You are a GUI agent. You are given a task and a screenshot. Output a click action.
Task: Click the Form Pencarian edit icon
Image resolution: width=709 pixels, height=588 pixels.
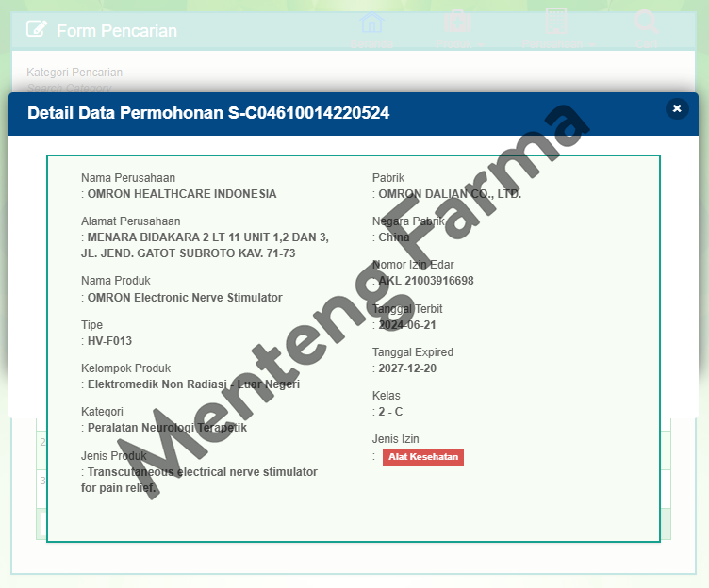click(x=36, y=30)
